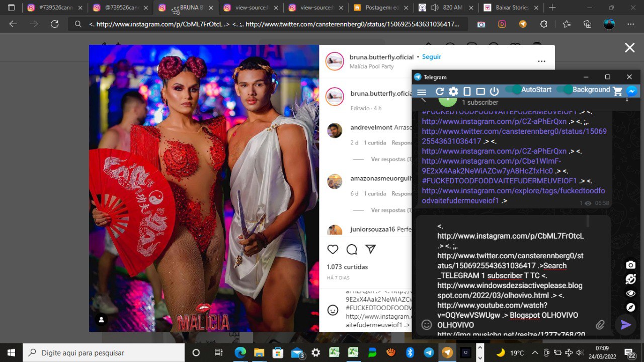Open Edge extensions puzzle icon
The image size is (644, 362).
click(544, 24)
